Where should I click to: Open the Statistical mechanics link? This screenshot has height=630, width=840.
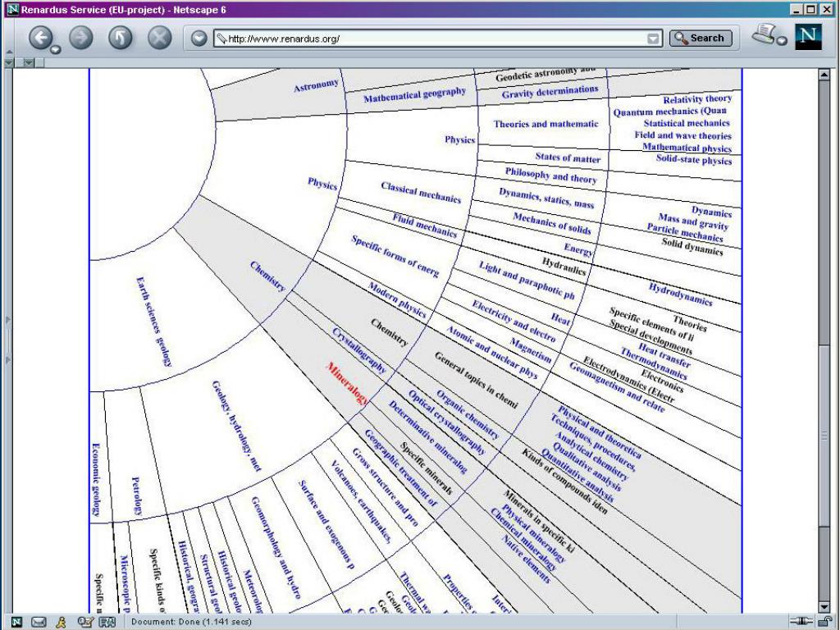(687, 123)
